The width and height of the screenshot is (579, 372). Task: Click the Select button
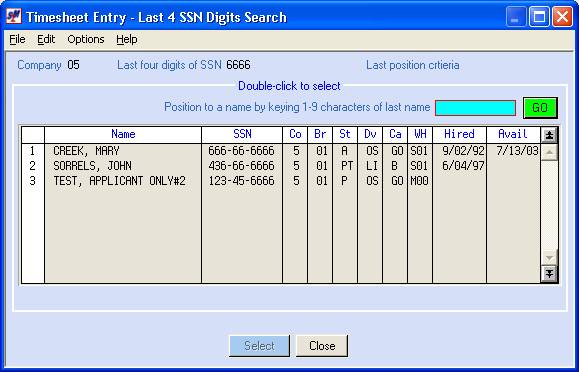[259, 346]
